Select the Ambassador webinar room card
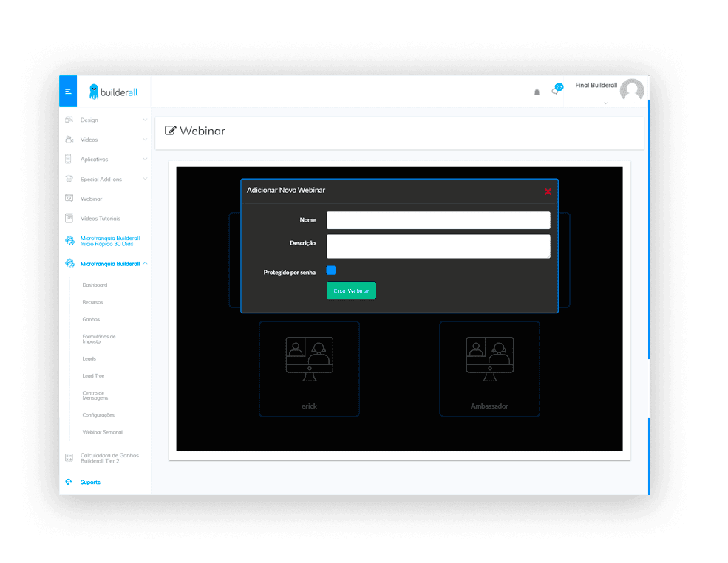 pyautogui.click(x=489, y=369)
